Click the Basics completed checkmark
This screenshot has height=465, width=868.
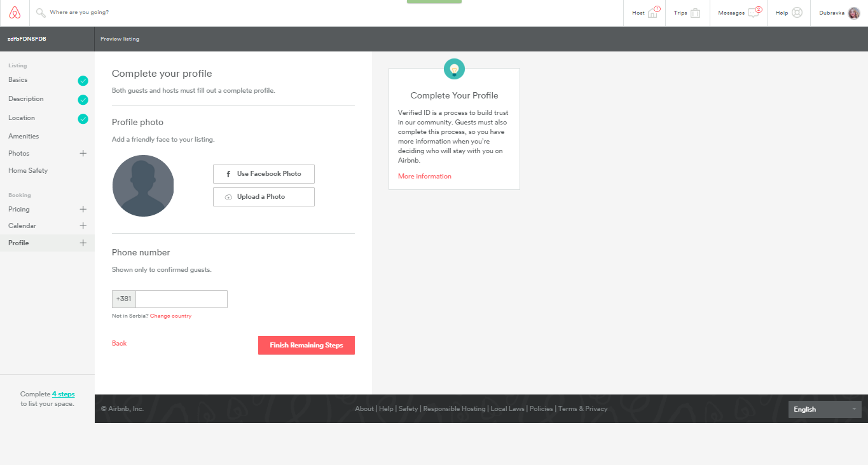83,81
